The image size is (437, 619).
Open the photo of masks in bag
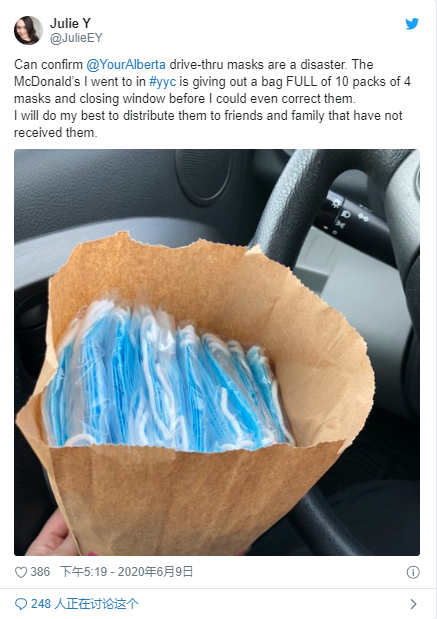(217, 353)
